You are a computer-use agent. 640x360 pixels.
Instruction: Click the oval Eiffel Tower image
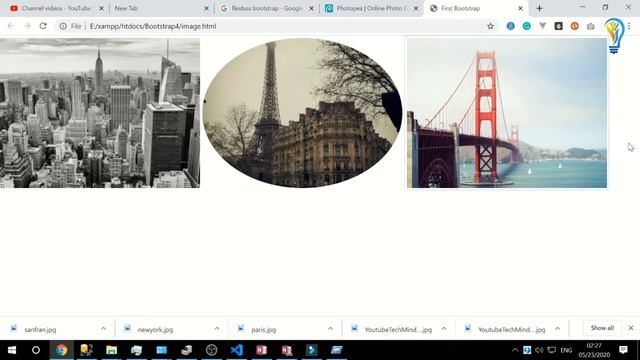(302, 113)
